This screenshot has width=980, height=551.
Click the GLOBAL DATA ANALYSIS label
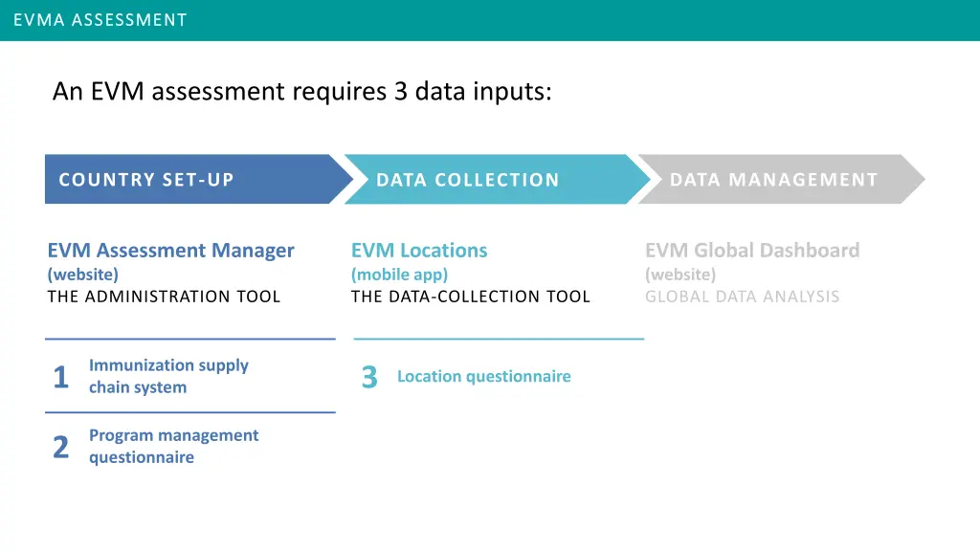743,297
